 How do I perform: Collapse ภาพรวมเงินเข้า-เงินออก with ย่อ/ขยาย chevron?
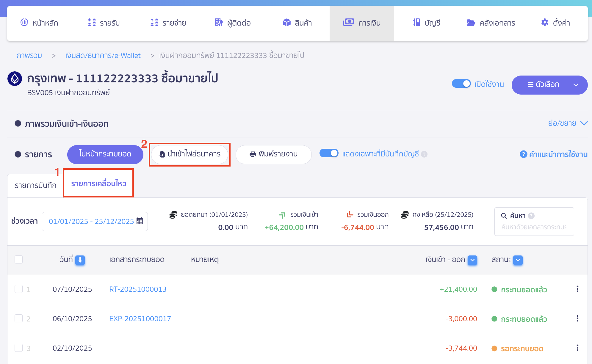pyautogui.click(x=584, y=123)
